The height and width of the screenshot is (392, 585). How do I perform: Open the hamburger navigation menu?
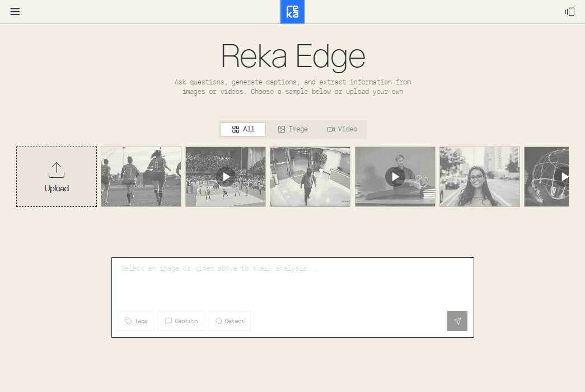coord(15,11)
